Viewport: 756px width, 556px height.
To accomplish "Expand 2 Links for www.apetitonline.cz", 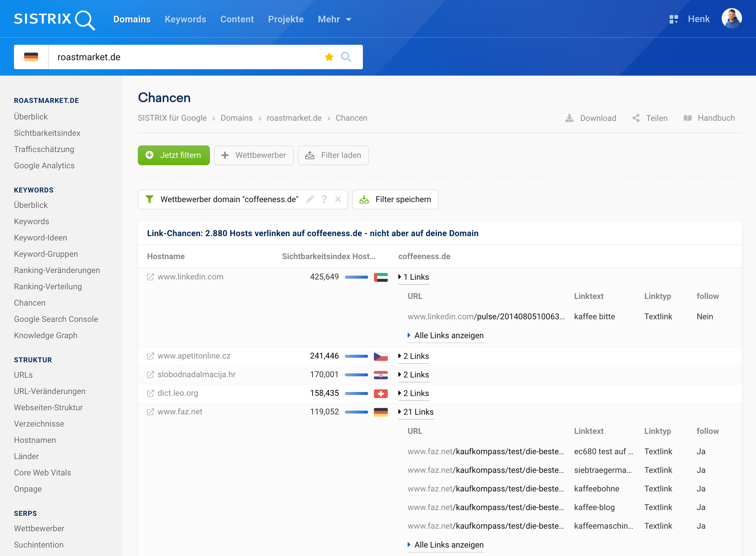I will pyautogui.click(x=413, y=356).
